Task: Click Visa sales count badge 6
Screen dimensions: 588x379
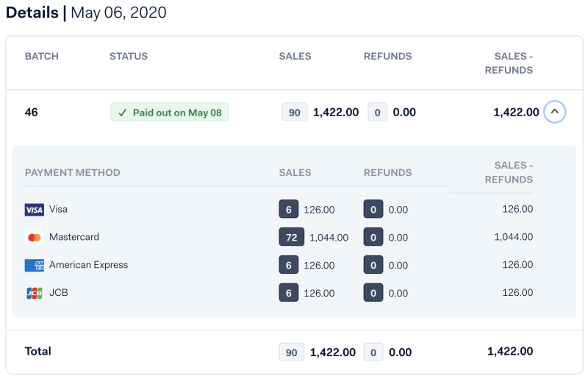Action: point(289,210)
